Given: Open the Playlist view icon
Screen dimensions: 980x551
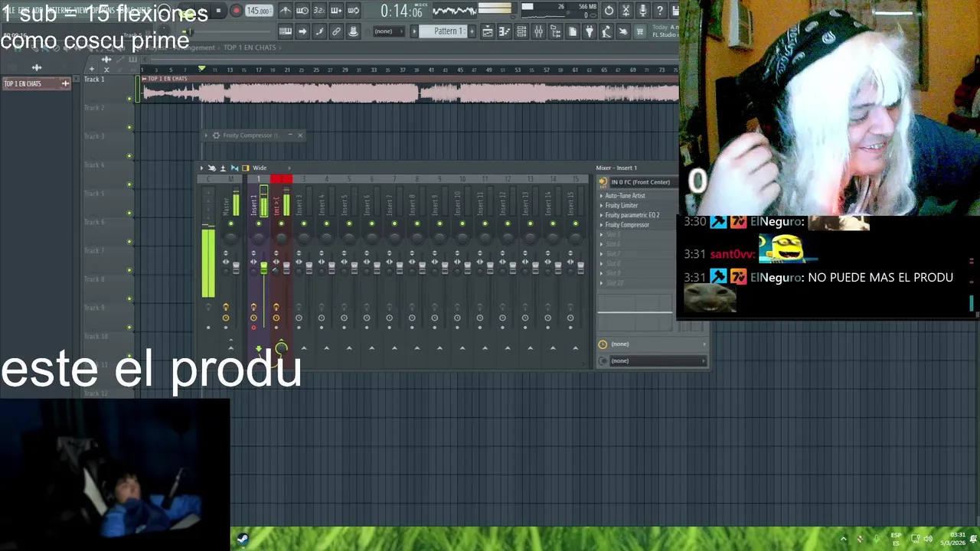Looking at the screenshot, I should click(488, 31).
